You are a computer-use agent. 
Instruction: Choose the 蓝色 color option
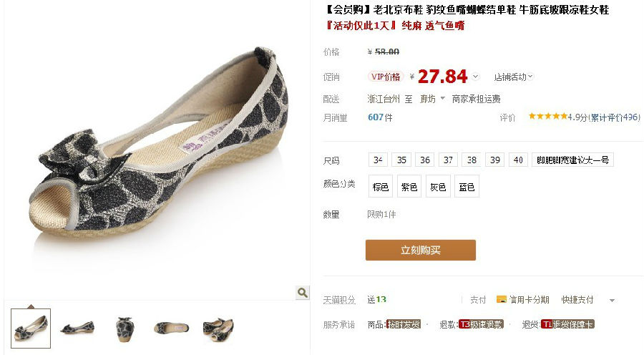click(467, 186)
